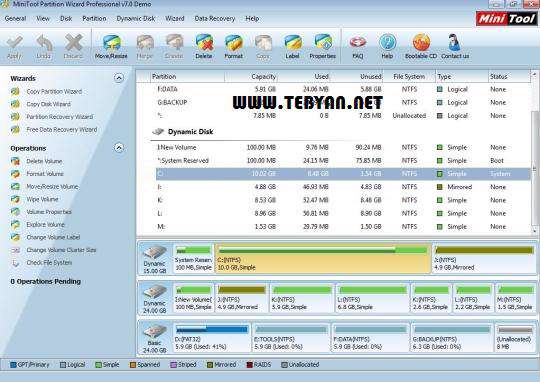Click the Apply checkmark icon
This screenshot has width=540, height=382.
tap(14, 43)
